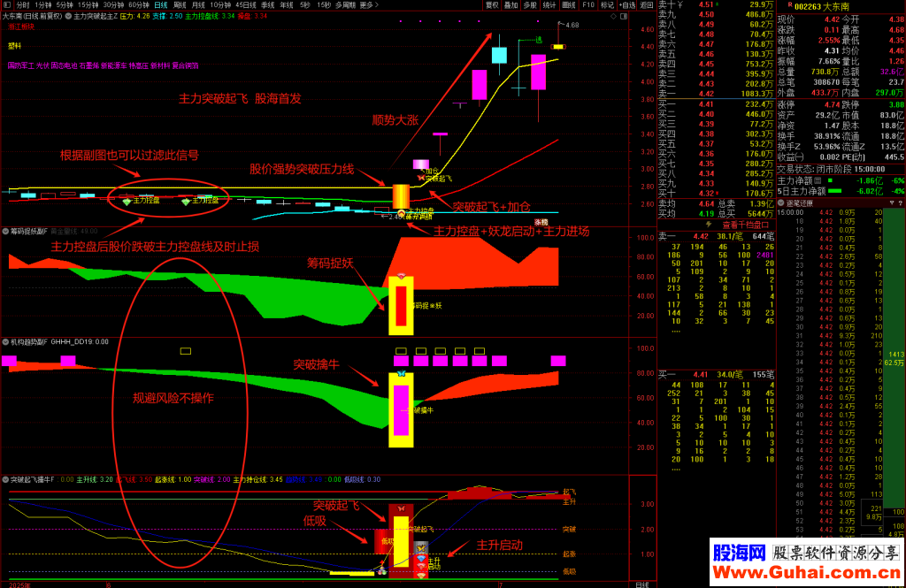Viewport: 906px width, 588px height.
Task: Click the 叠加 toolbar button
Action: (511, 4)
